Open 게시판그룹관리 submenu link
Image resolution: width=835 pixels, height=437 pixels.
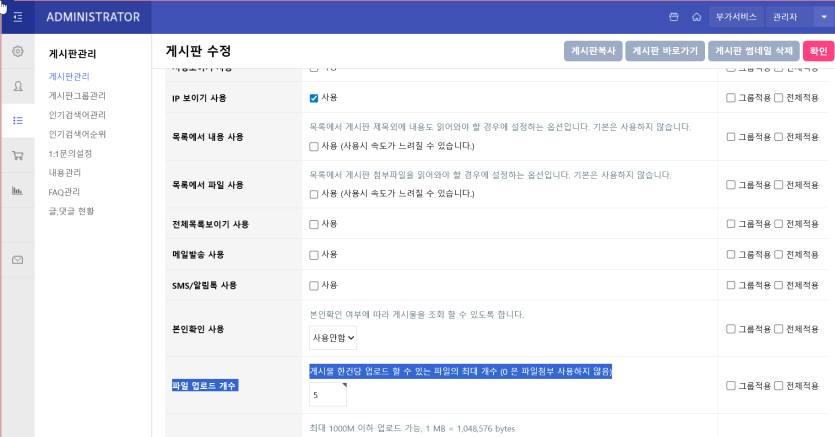click(77, 96)
